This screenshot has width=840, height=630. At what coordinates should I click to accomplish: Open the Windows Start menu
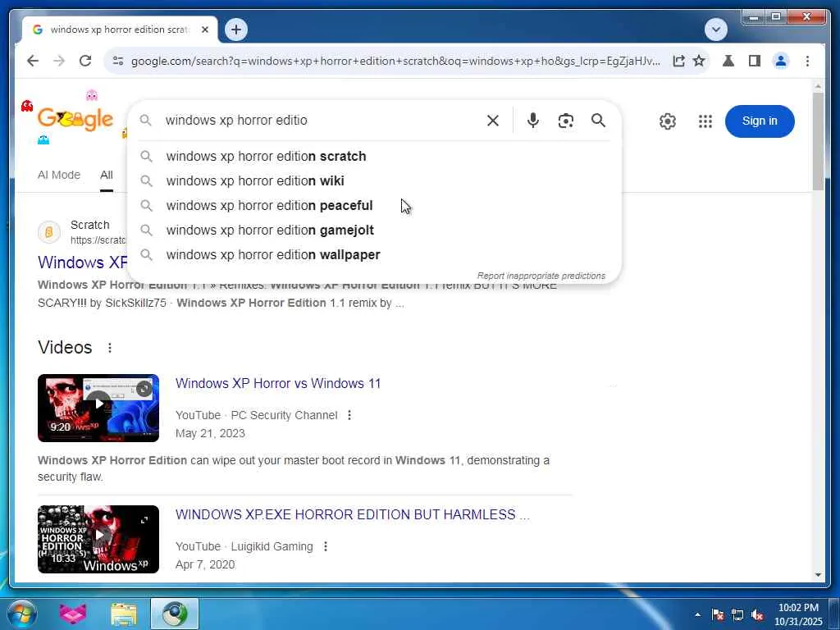(x=21, y=614)
